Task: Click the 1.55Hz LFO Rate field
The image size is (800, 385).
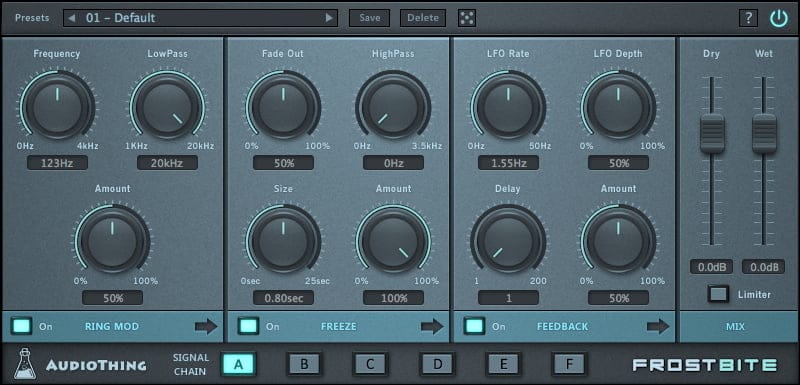Action: pyautogui.click(x=508, y=163)
